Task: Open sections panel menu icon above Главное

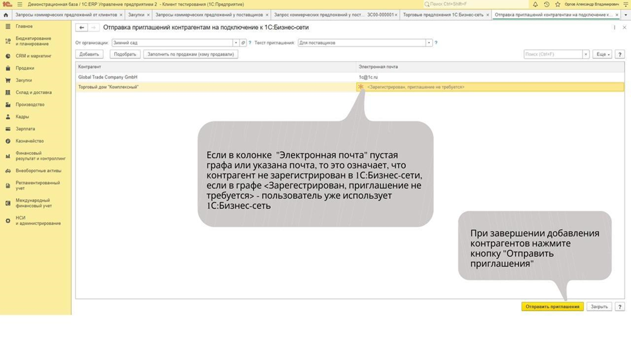Action: (8, 26)
